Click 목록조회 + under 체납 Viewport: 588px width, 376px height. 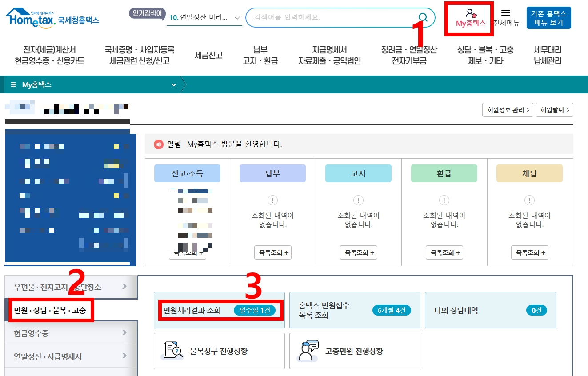[x=530, y=252]
